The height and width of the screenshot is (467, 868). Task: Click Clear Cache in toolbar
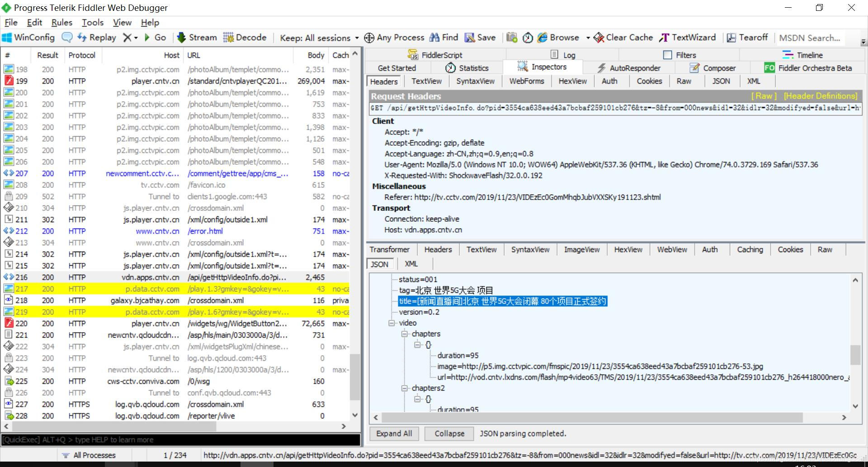click(623, 38)
